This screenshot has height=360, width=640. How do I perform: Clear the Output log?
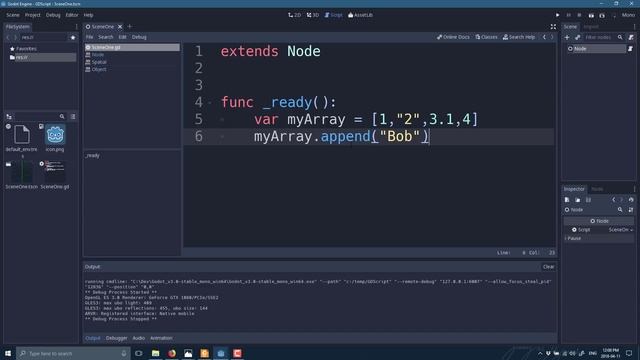548,267
